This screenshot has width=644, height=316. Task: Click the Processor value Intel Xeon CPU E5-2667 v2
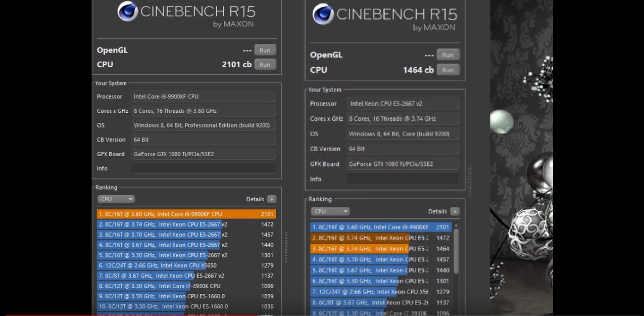[x=403, y=104]
